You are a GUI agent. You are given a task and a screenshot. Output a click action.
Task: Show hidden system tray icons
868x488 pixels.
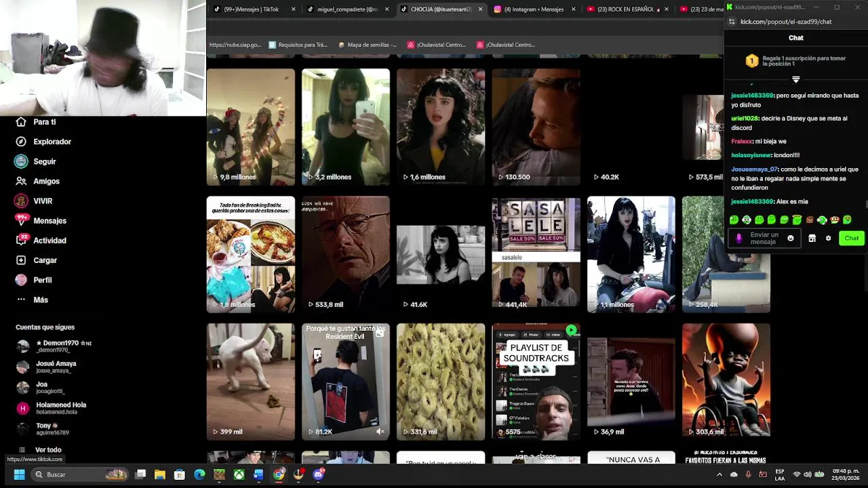719,474
